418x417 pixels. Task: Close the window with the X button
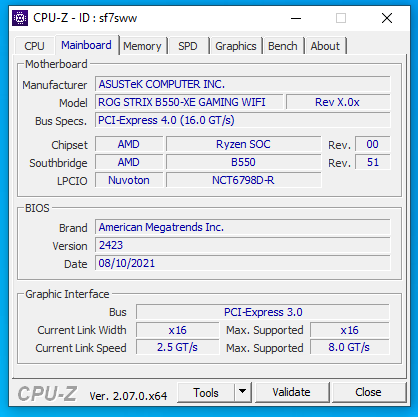pyautogui.click(x=387, y=18)
